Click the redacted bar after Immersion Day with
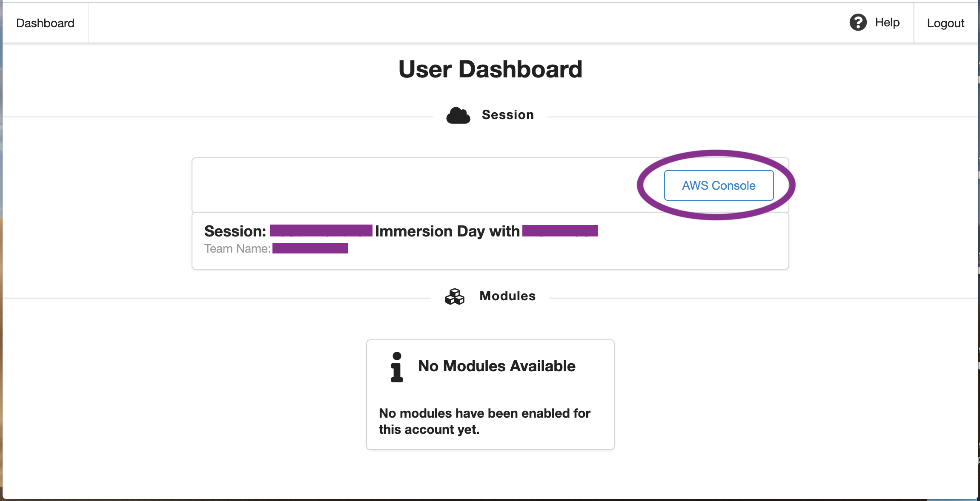This screenshot has height=501, width=980. 560,231
